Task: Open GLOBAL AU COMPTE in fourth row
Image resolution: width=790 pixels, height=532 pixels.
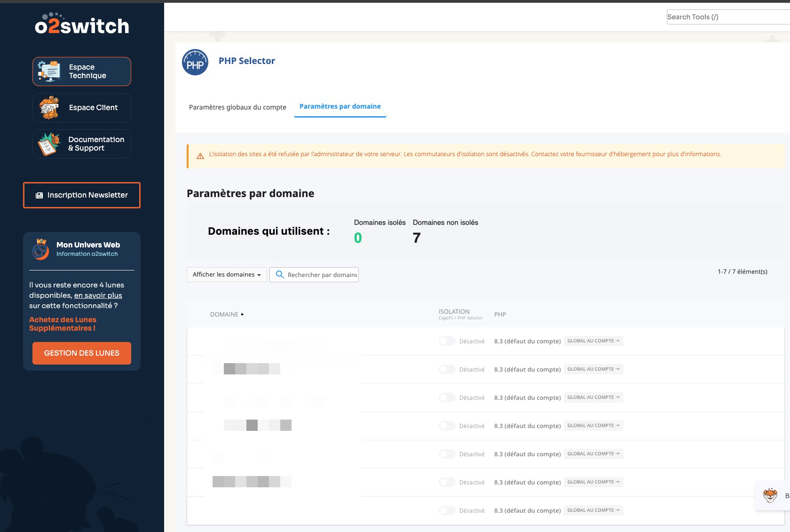Action: (x=593, y=426)
